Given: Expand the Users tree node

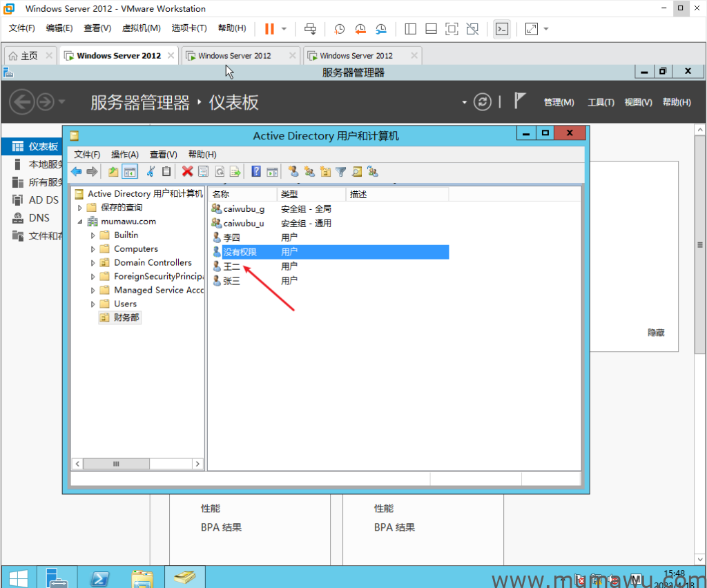Looking at the screenshot, I should [93, 304].
